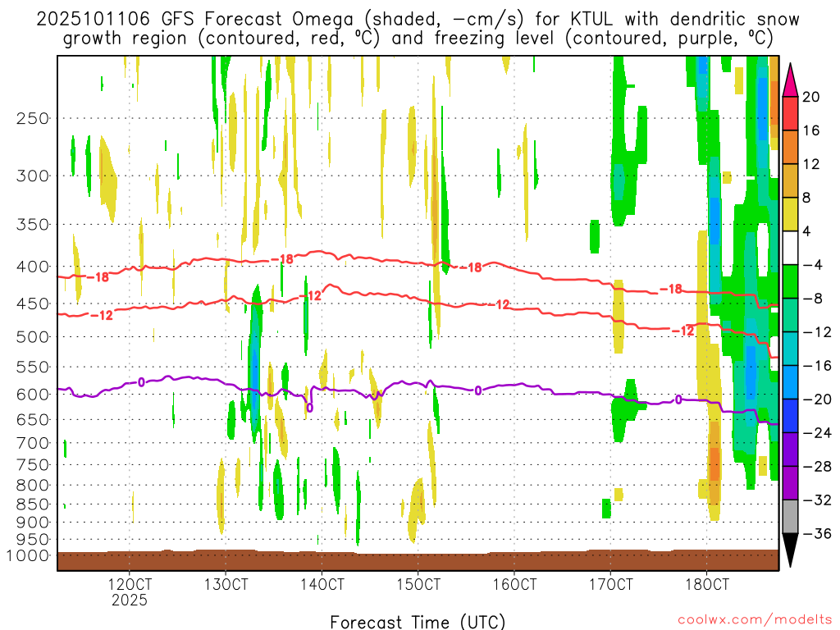The height and width of the screenshot is (630, 840).
Task: Click the 2025 year label under 120CT
Action: (x=130, y=600)
